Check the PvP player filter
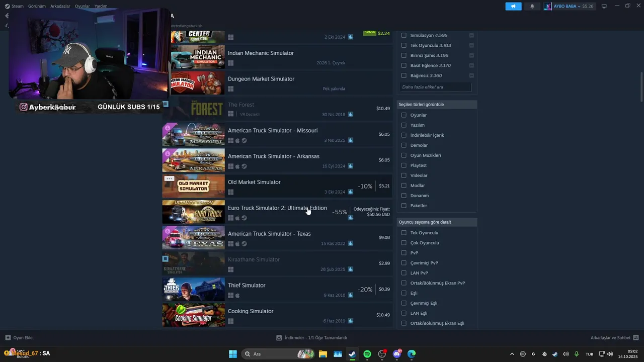644x362 pixels. tap(404, 253)
